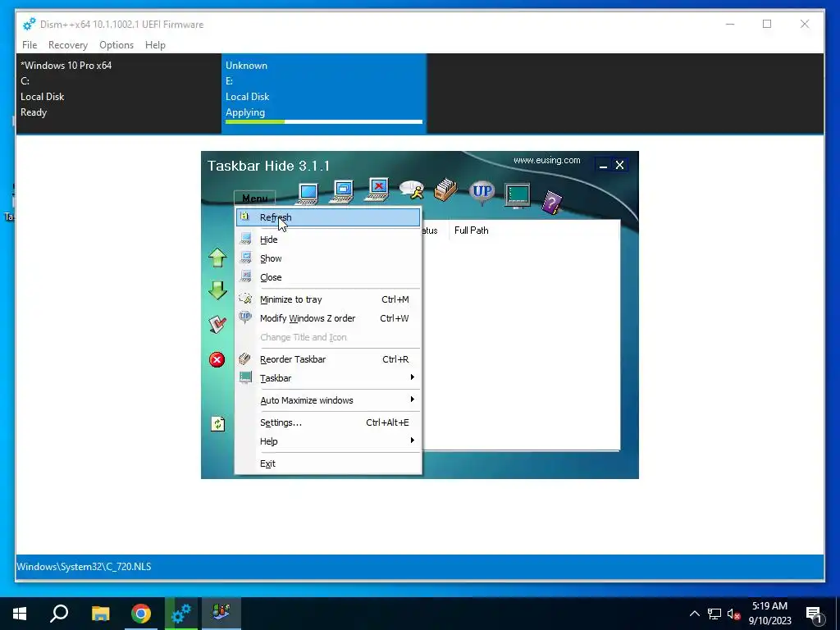This screenshot has width=840, height=630.
Task: Click the www.eusing.com link
Action: pyautogui.click(x=546, y=160)
